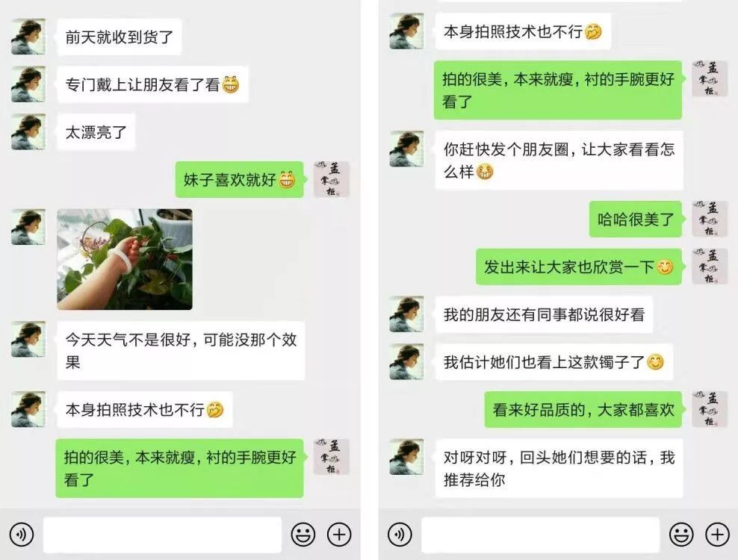Open the bracelet photo sent in chat
738x560 pixels.
(x=125, y=259)
